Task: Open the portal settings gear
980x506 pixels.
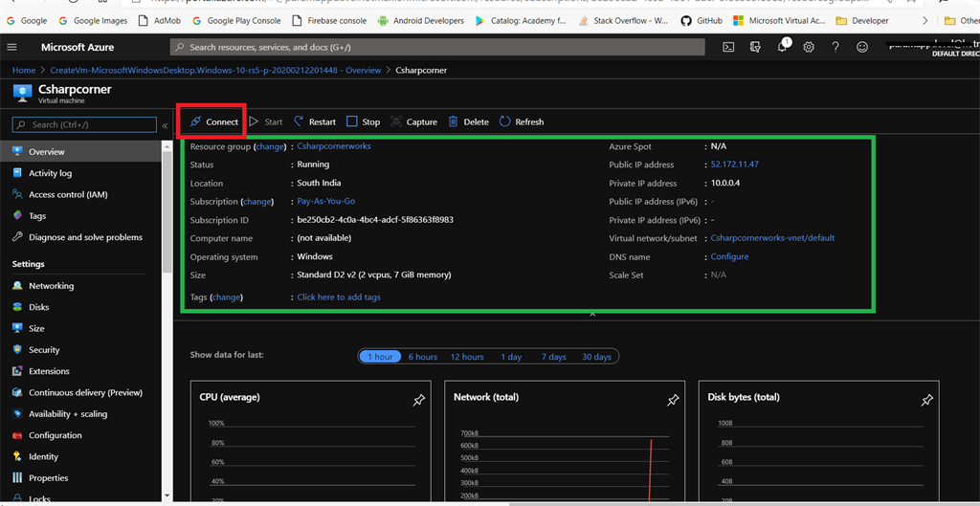Action: 809,47
